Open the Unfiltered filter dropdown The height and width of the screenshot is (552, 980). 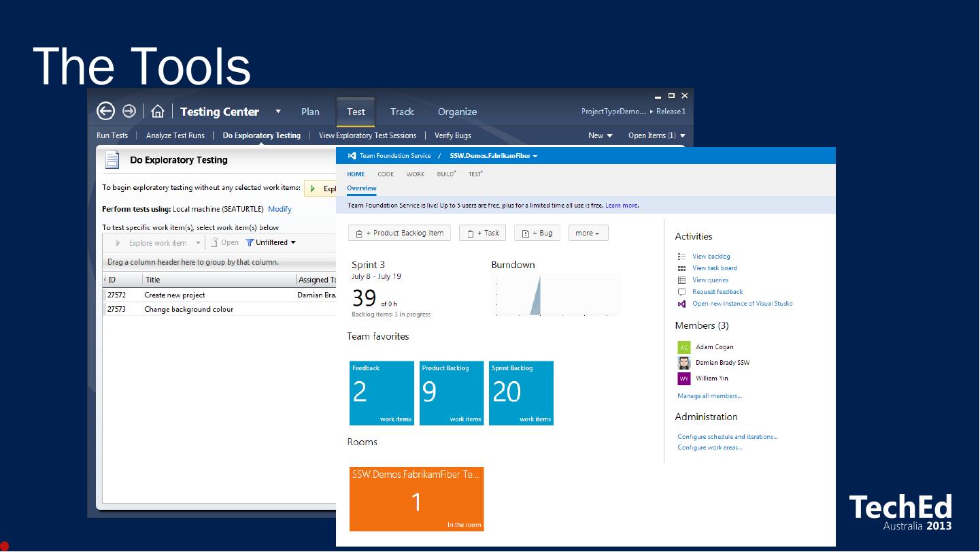[x=271, y=242]
